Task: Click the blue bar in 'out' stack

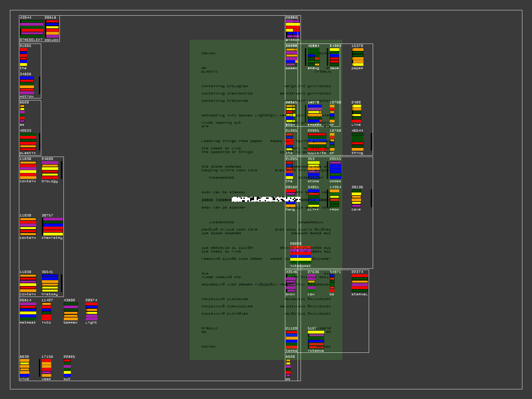Action: click(x=67, y=375)
